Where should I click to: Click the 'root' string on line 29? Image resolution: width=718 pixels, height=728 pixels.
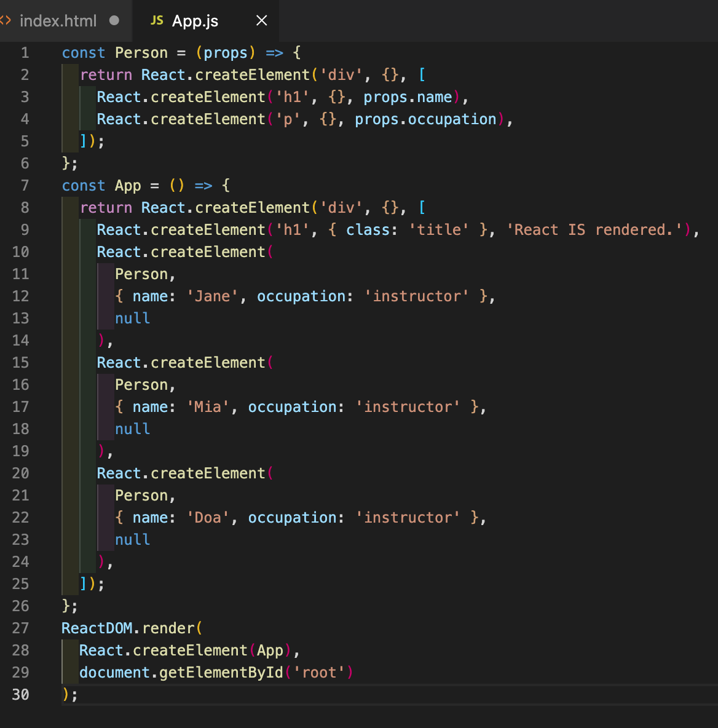[x=319, y=672]
